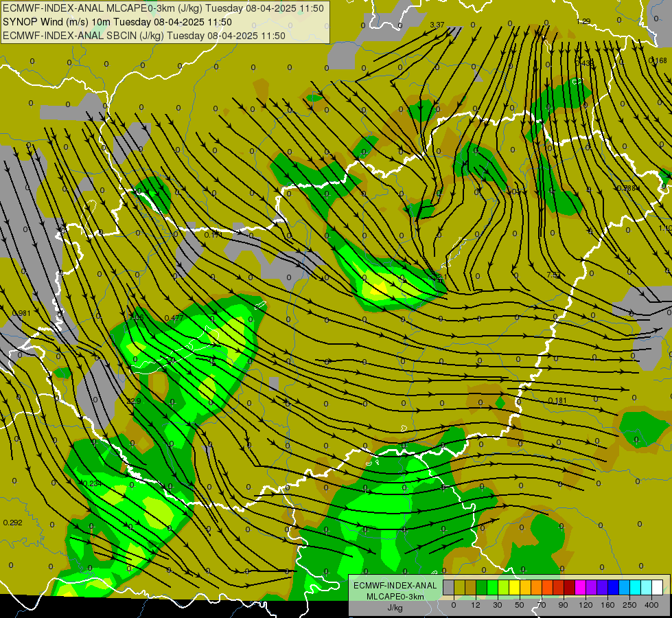This screenshot has width=672, height=618.
Task: Click the legend line ECMWF-INDEX-ANAL
Action: click(x=395, y=586)
